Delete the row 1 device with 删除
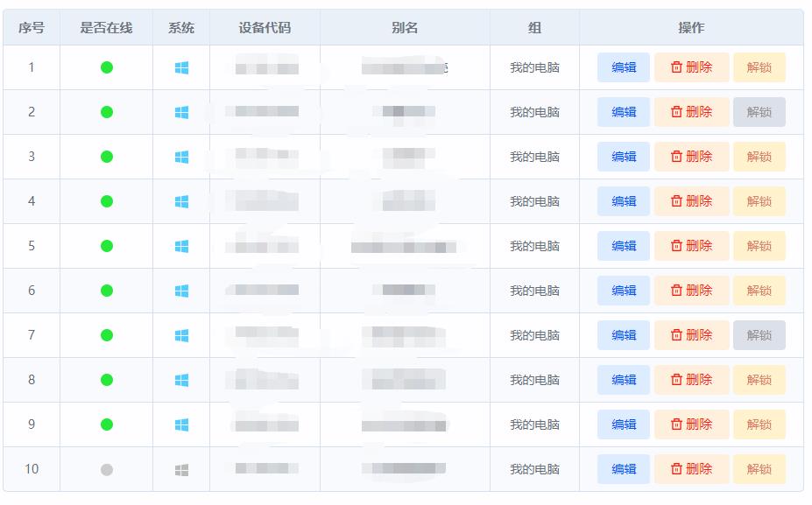Viewport: 812px width, 505px height. (692, 67)
